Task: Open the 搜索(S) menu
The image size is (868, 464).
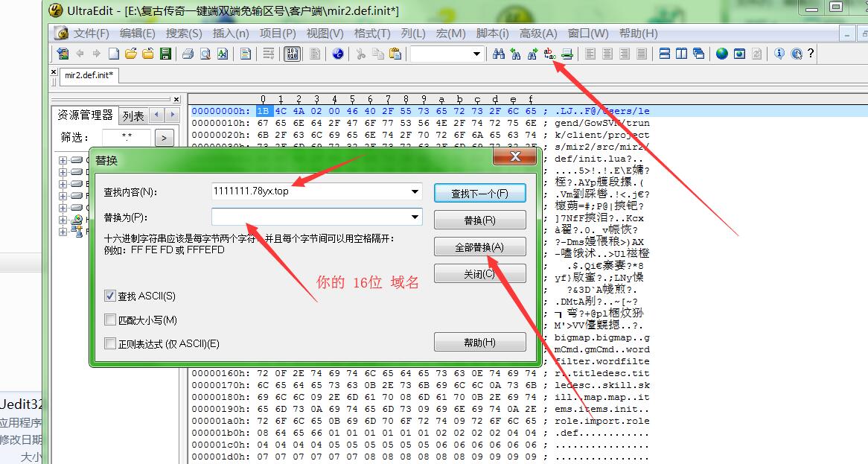Action: (184, 34)
